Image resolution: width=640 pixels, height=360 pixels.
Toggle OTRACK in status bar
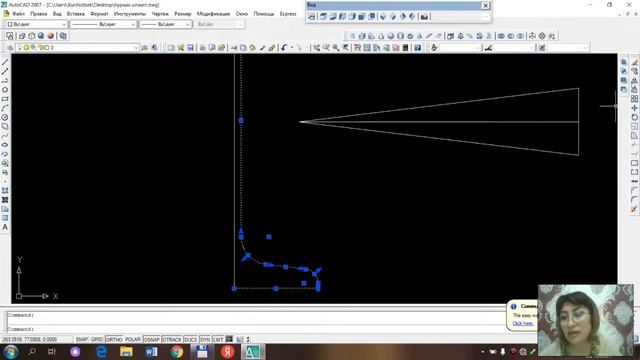coord(171,340)
